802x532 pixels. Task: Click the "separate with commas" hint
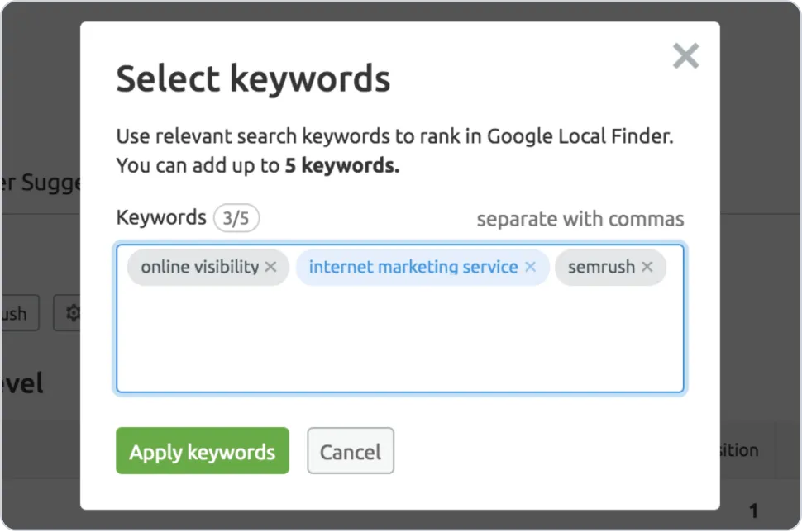pos(580,219)
